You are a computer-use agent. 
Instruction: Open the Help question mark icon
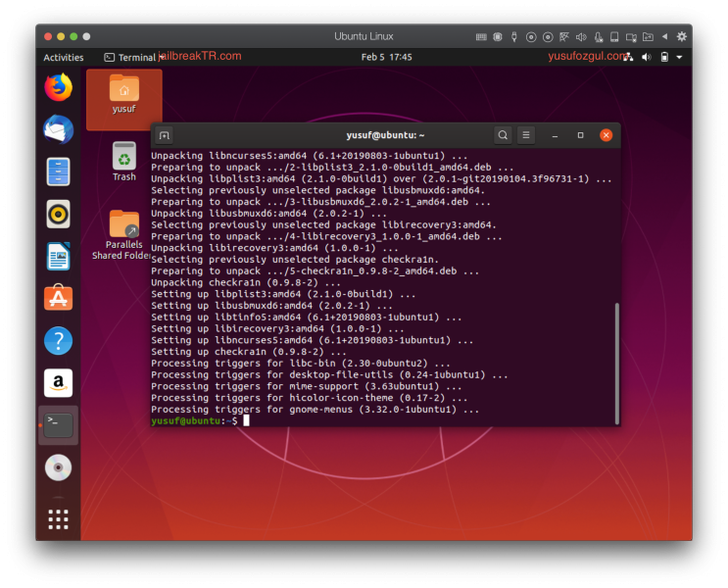[x=58, y=341]
